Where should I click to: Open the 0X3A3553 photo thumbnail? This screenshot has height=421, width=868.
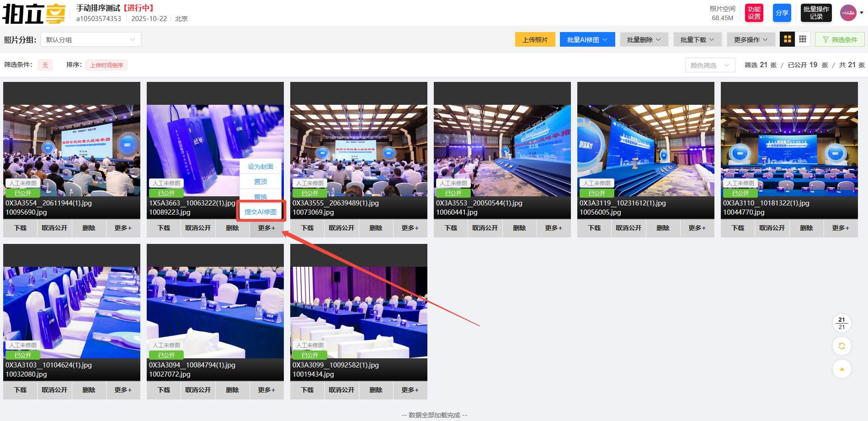[x=502, y=151]
